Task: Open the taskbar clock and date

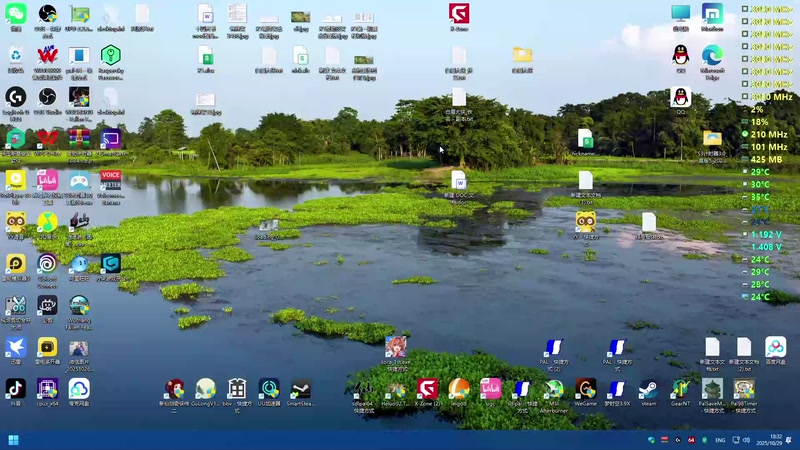Action: pyautogui.click(x=768, y=440)
